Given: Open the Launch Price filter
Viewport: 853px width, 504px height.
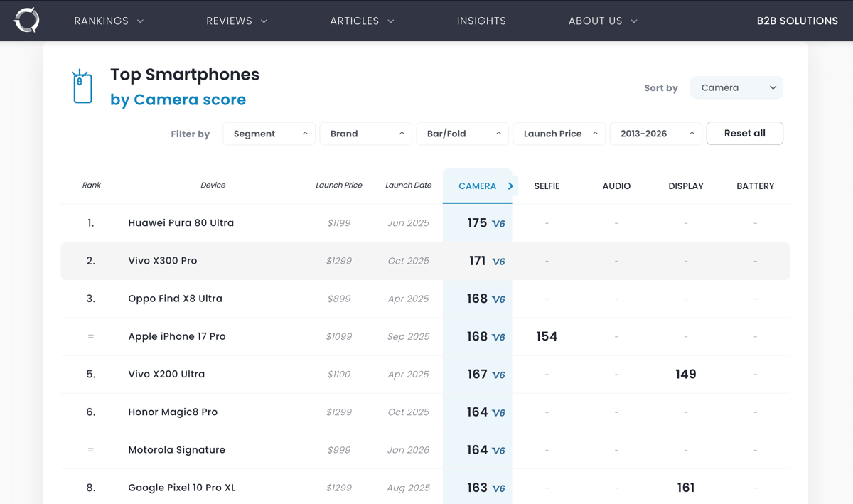Looking at the screenshot, I should (559, 134).
